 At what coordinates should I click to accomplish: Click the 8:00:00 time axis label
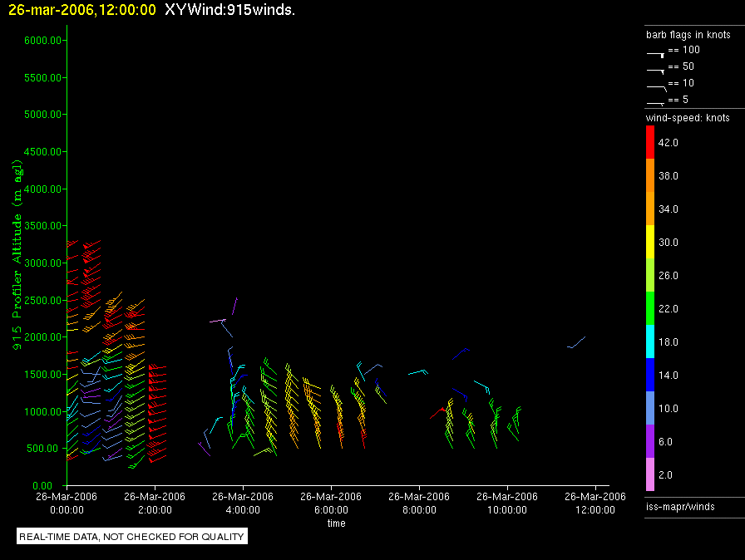(x=419, y=509)
